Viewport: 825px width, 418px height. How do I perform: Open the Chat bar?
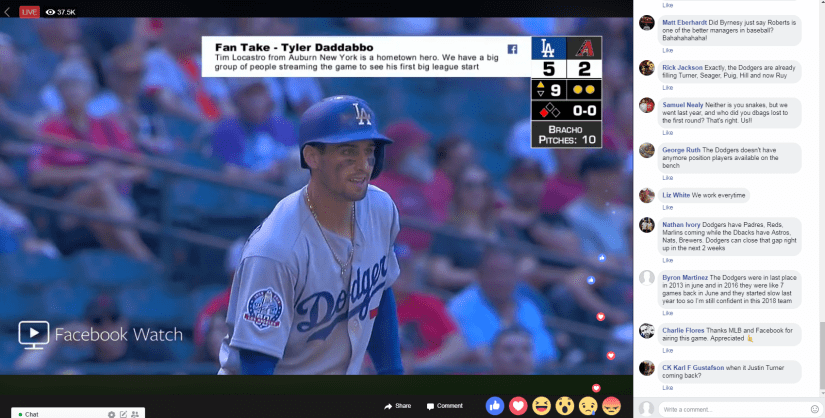pyautogui.click(x=78, y=414)
